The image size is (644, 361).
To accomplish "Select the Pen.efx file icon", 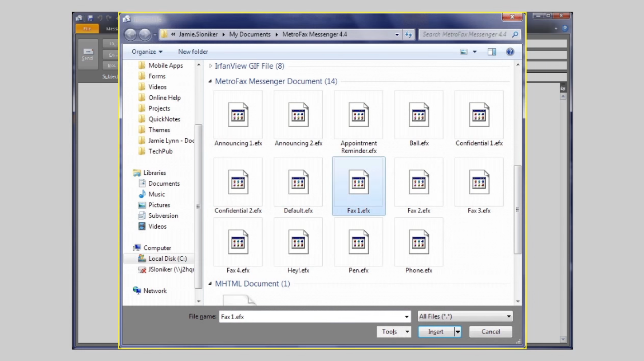I will [x=358, y=242].
